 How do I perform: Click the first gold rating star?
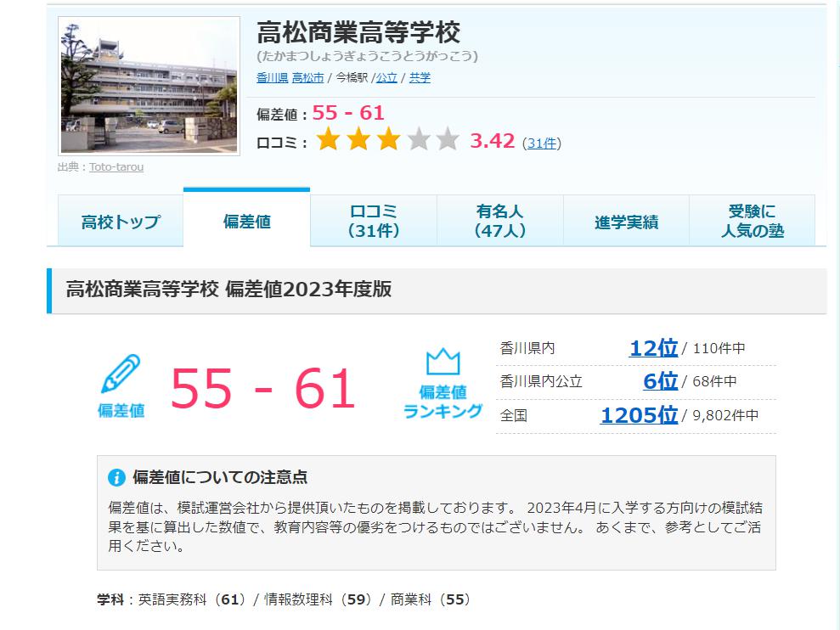tap(328, 141)
